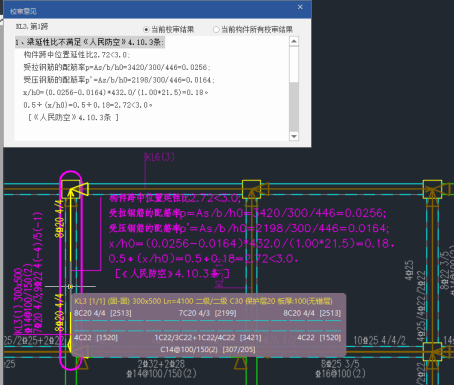Select the top-right yellow column square

(432, 189)
